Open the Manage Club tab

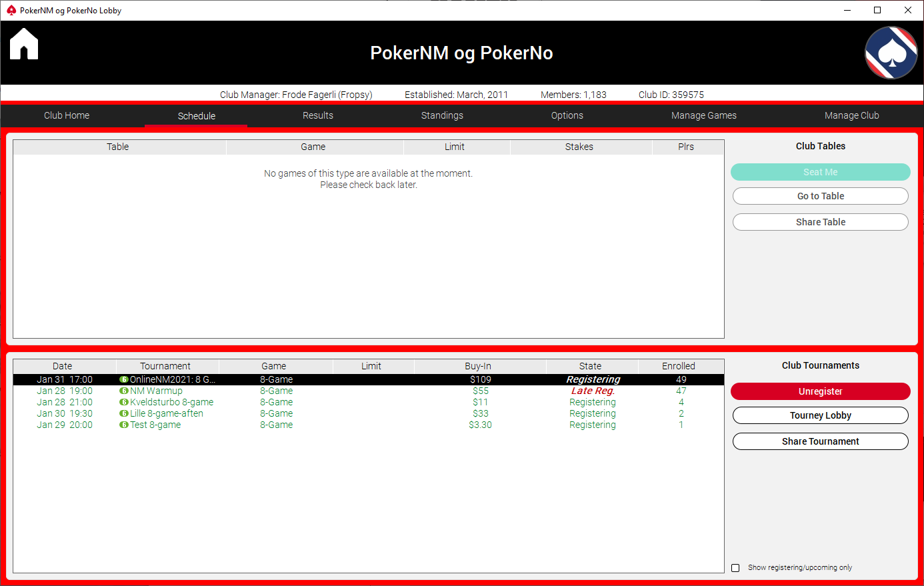point(852,115)
